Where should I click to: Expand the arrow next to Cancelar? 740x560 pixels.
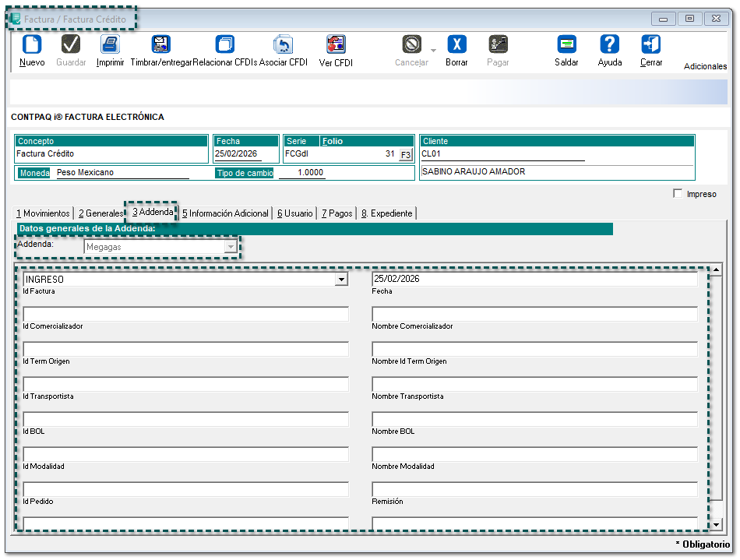(434, 51)
